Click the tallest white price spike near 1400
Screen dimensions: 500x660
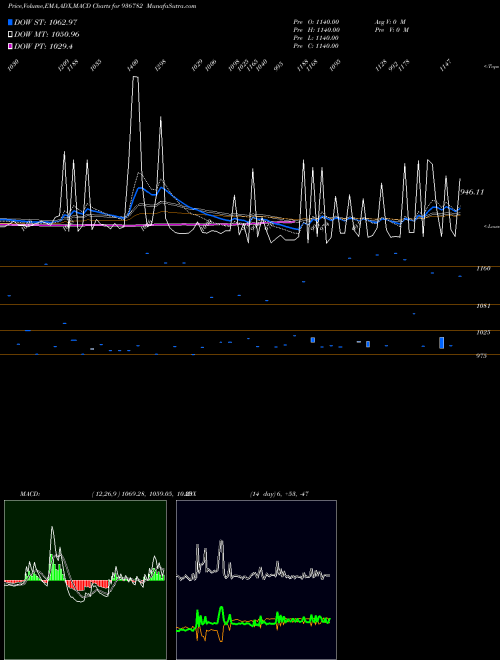135,77
